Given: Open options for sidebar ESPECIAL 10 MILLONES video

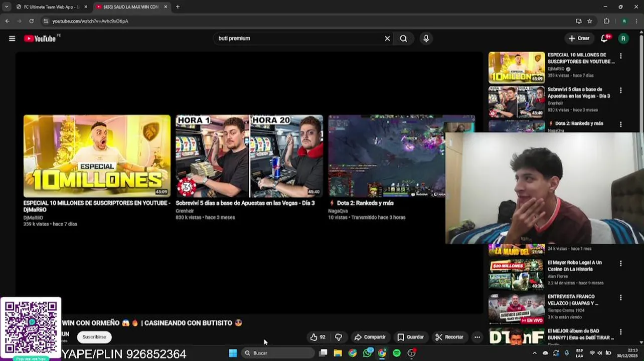Looking at the screenshot, I should pos(620,56).
